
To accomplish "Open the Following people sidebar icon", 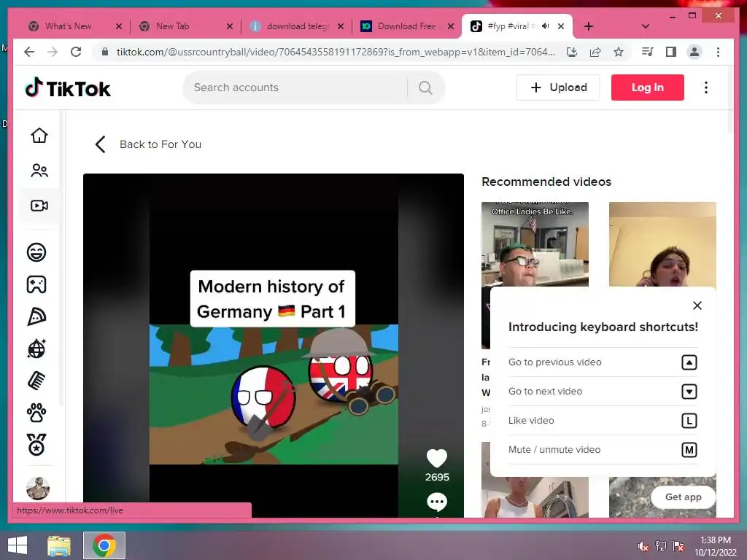I will coord(39,171).
